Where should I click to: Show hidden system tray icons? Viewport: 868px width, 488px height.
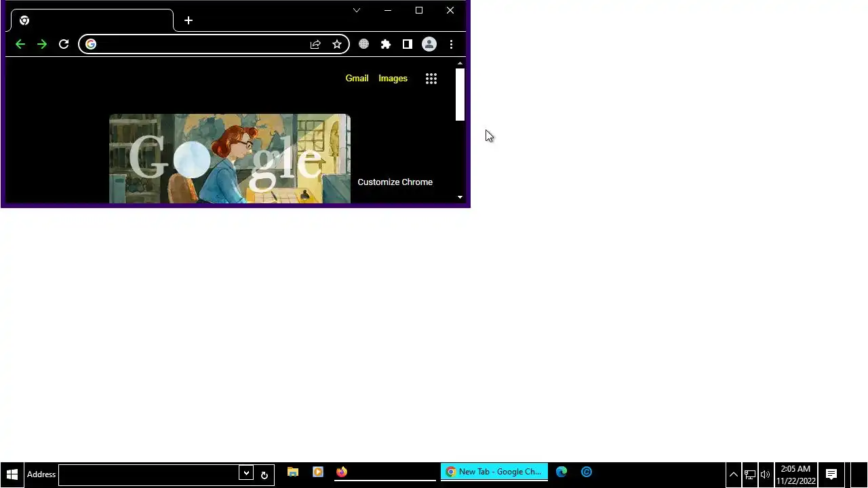click(733, 474)
